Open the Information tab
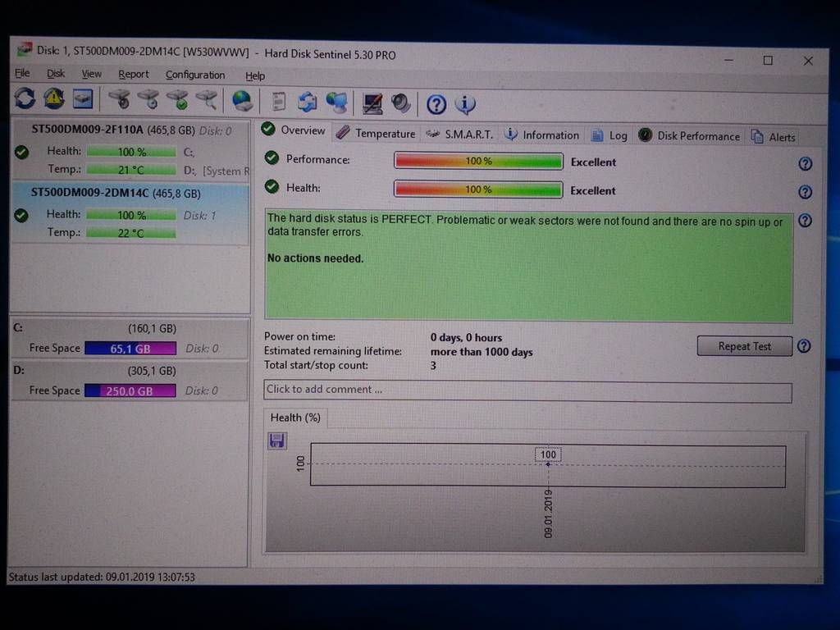Screen dimensions: 840x630 542,135
